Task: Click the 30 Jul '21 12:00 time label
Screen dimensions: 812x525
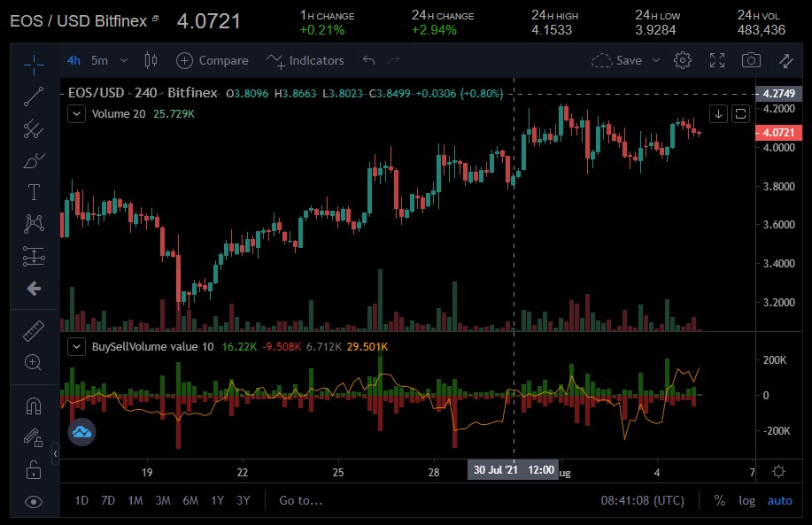Action: point(514,470)
